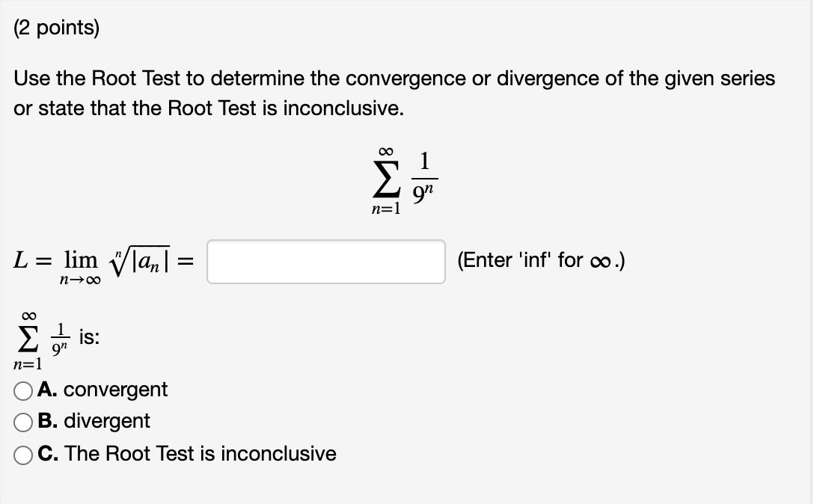Click the summation formula of 1 over 9^n
The height and width of the screenshot is (504, 814).
pos(403,177)
